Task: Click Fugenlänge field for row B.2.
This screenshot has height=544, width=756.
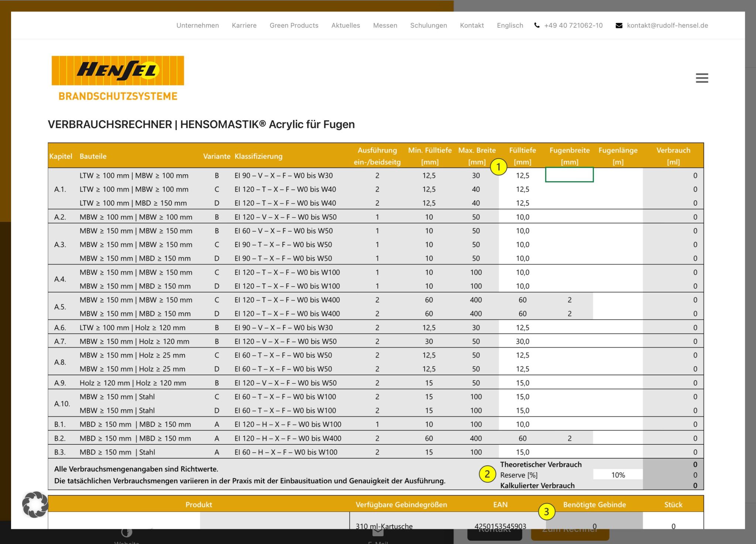Action: [x=618, y=438]
